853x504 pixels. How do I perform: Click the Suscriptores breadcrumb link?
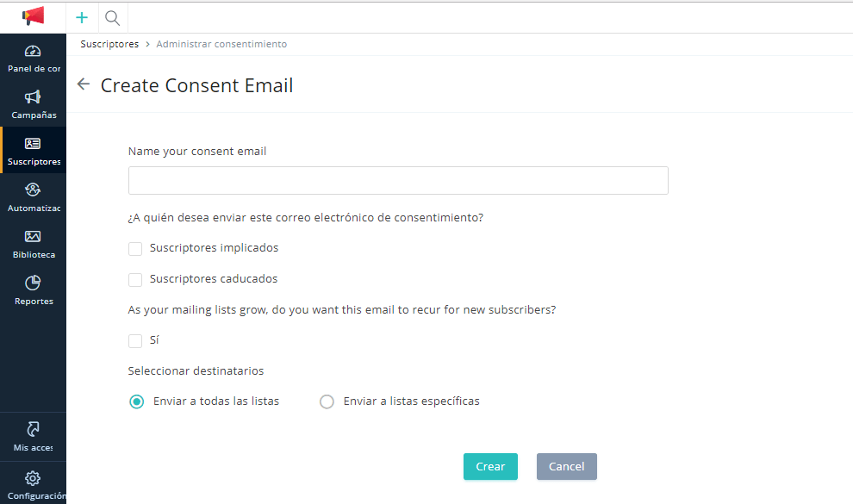[109, 44]
